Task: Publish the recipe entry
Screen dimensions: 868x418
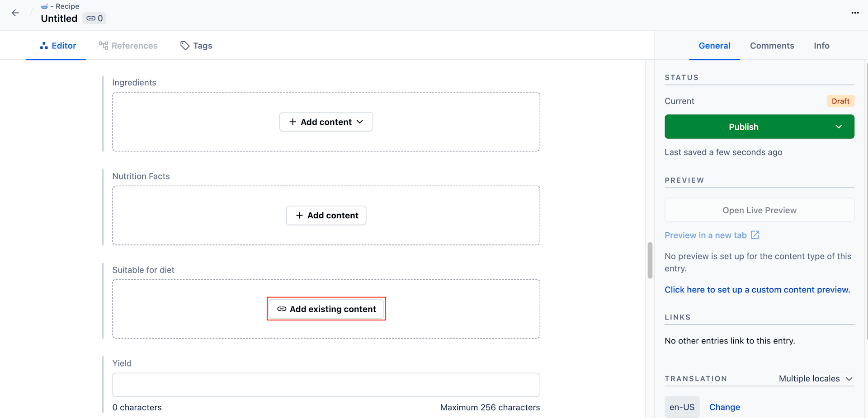Action: (x=744, y=127)
